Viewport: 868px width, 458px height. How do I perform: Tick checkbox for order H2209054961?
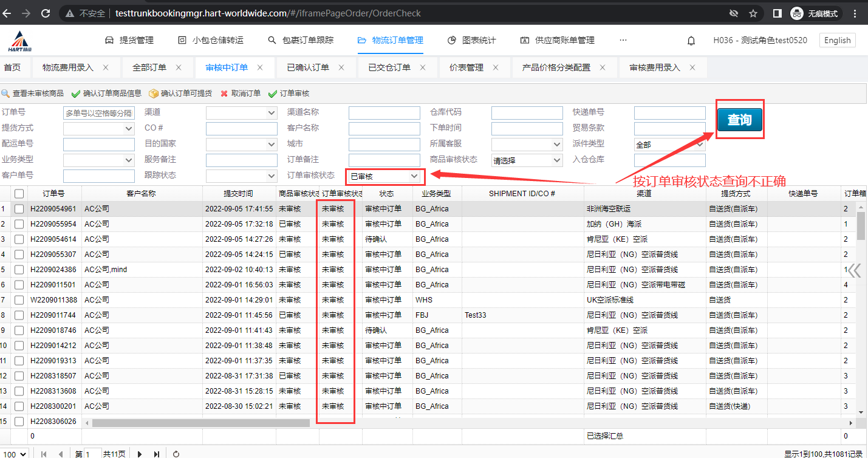point(19,209)
